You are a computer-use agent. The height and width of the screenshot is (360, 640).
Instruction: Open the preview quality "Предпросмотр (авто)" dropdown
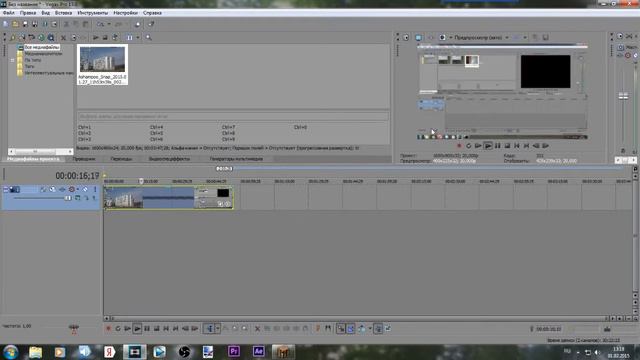click(481, 38)
